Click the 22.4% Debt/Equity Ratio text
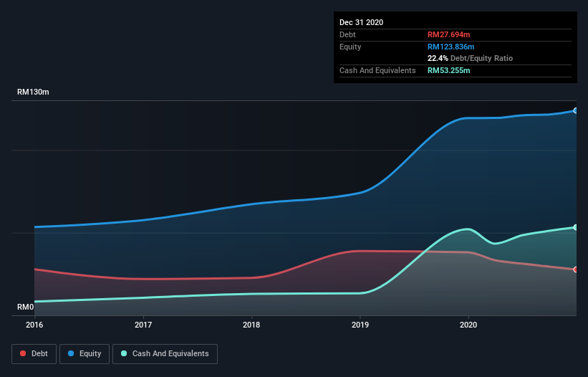 470,58
